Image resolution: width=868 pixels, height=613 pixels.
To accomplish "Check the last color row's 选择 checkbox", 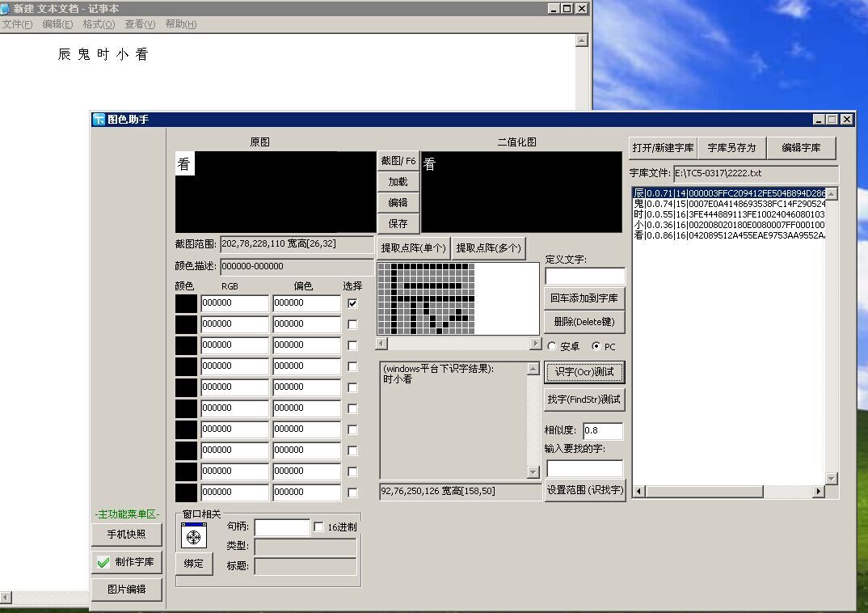I will [352, 493].
